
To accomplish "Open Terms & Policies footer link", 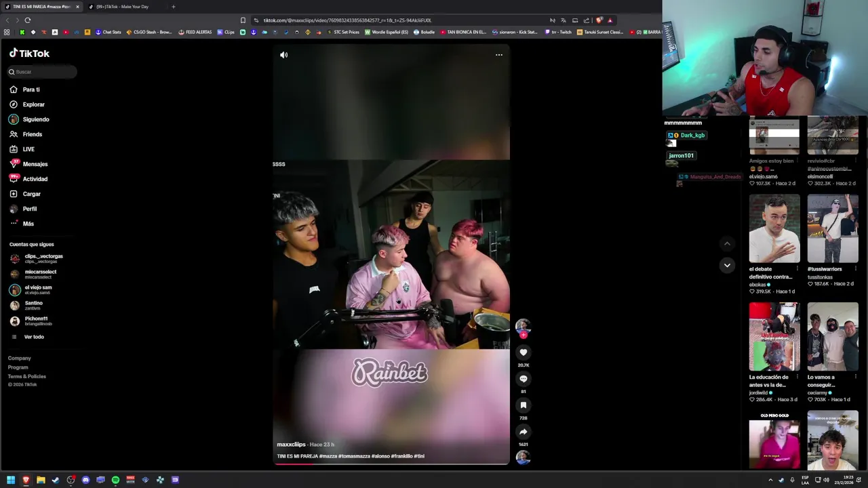I will point(27,376).
